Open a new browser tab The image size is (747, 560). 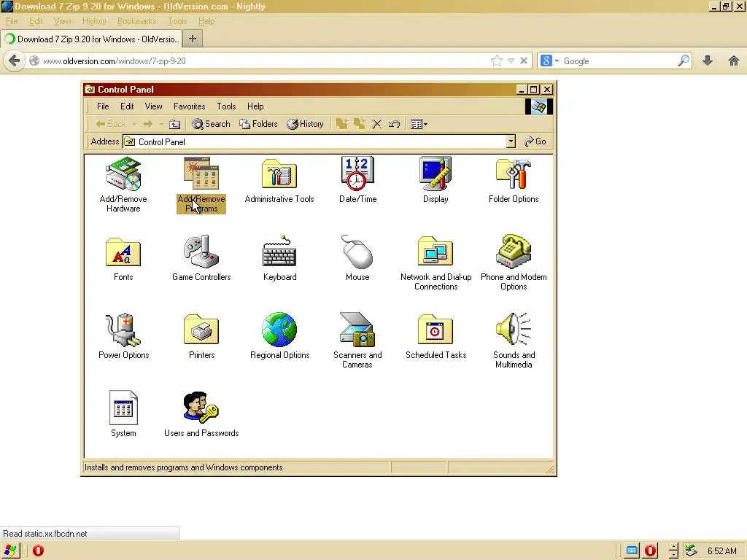pyautogui.click(x=193, y=39)
